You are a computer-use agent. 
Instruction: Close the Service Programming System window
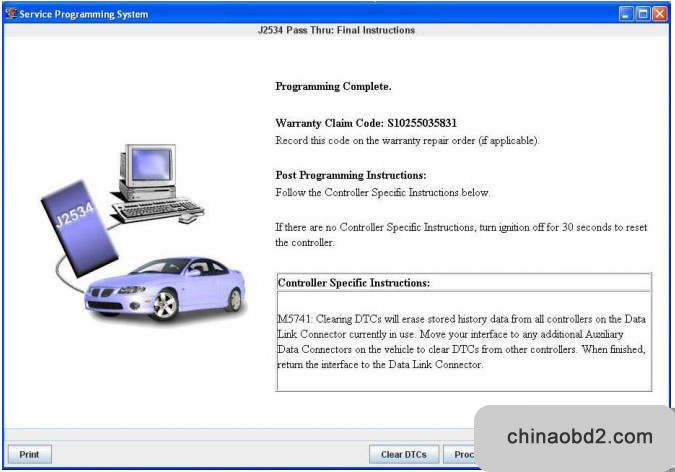(x=660, y=14)
